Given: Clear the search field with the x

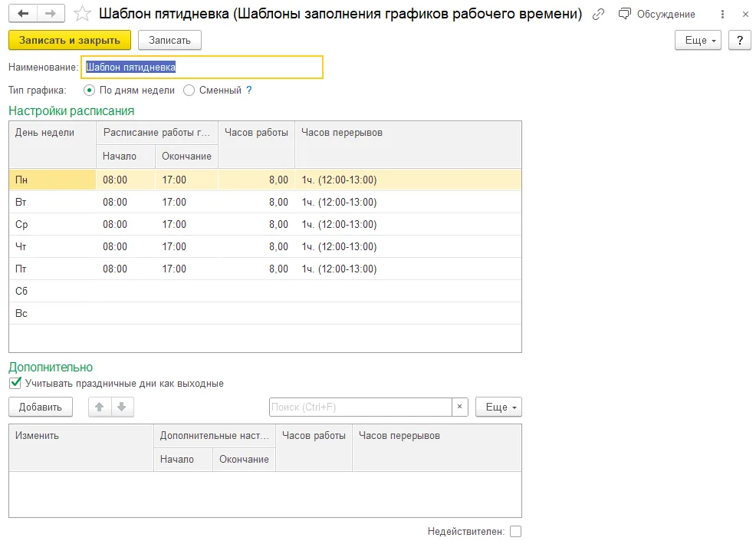Looking at the screenshot, I should point(459,407).
